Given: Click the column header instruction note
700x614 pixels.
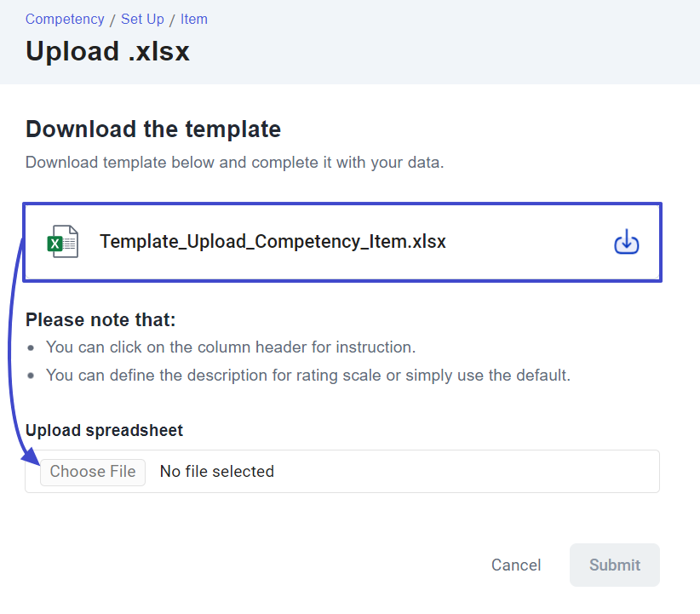Looking at the screenshot, I should [x=231, y=347].
